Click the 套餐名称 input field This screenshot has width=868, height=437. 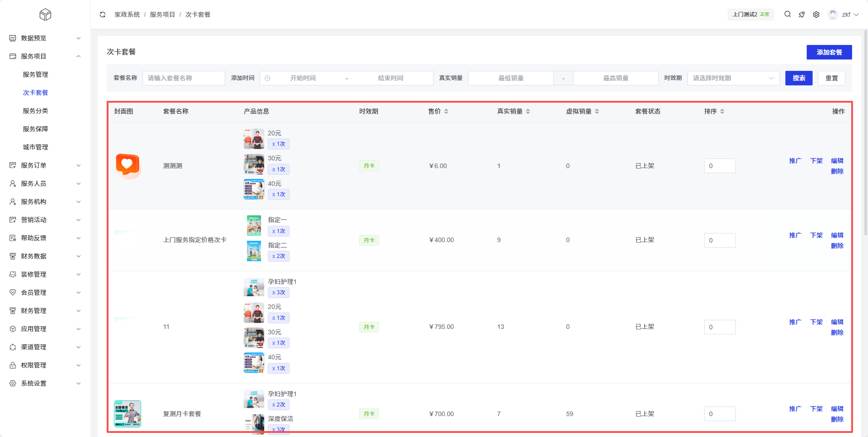point(183,78)
